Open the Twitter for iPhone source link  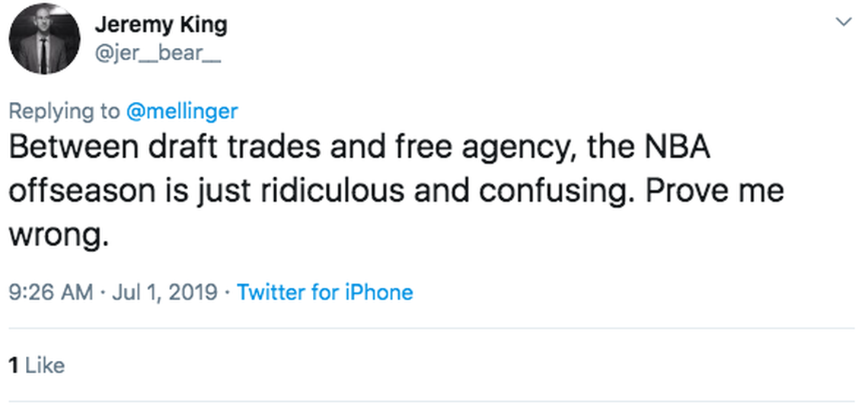click(x=325, y=292)
